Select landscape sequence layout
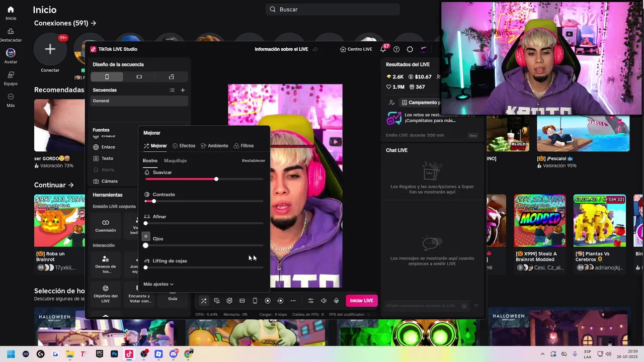 [139, 77]
